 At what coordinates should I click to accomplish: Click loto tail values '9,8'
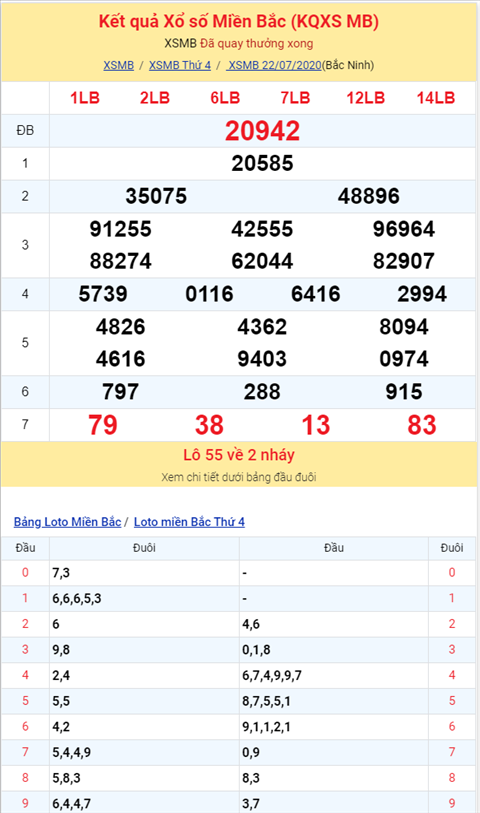pos(61,650)
